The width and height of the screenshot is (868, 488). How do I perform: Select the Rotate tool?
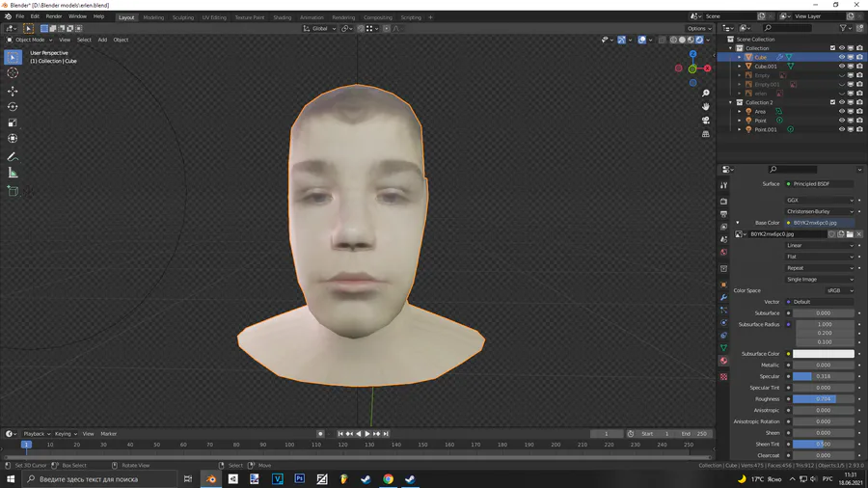(13, 107)
